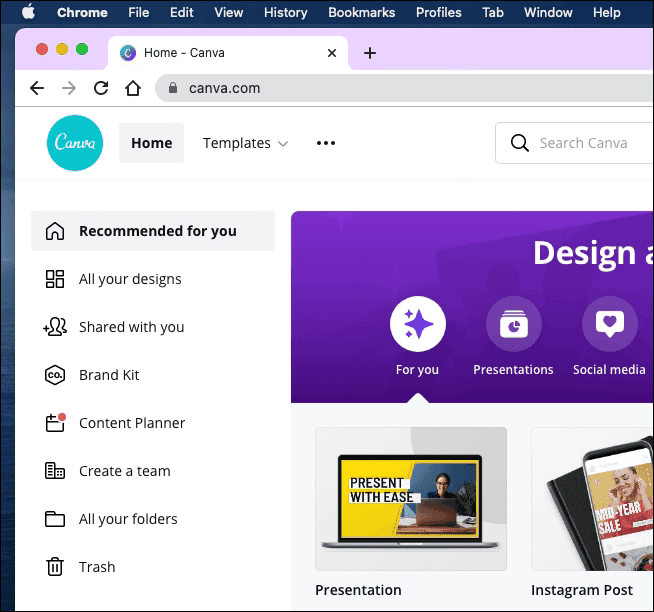Open Shared with you
This screenshot has height=612, width=654.
[x=131, y=327]
